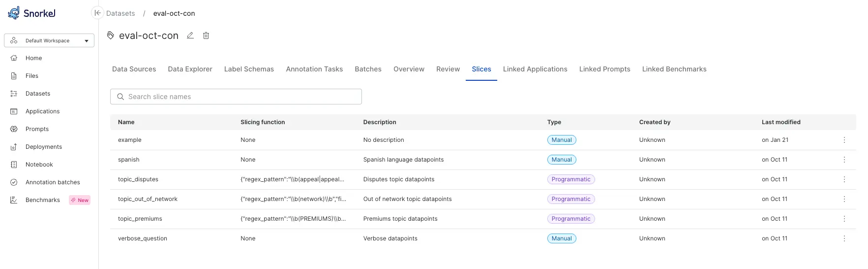Click the Notebook icon in the sidebar
The width and height of the screenshot is (868, 269).
(x=14, y=165)
